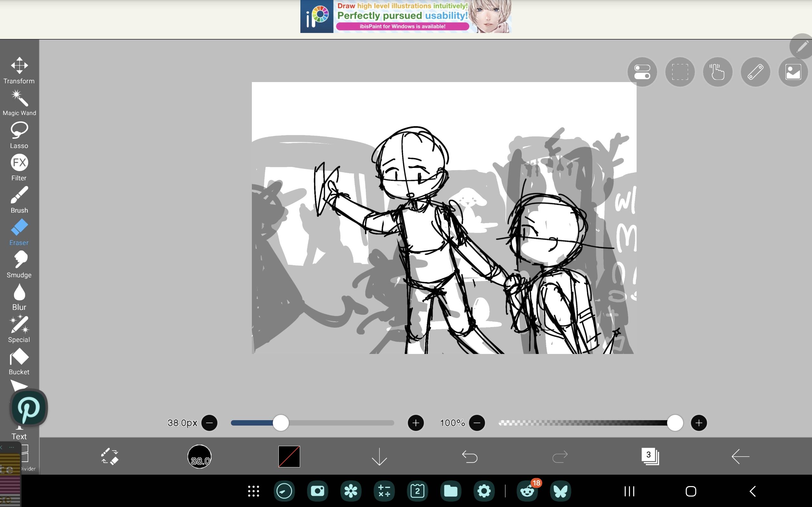Select the Smudge tool
The height and width of the screenshot is (507, 812).
(x=19, y=264)
